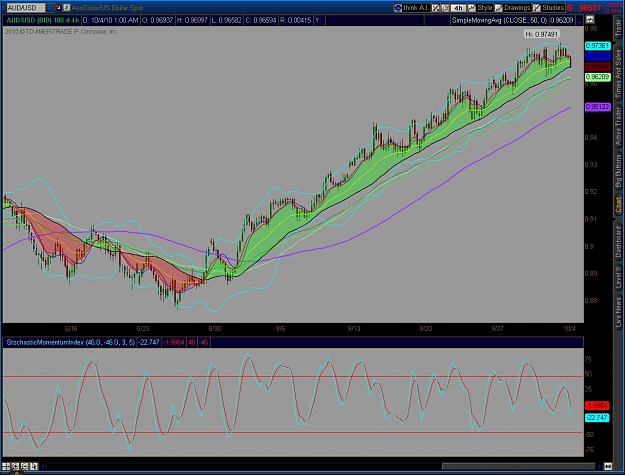Click the horizontal scrollbar left arrow
The height and width of the screenshot is (475, 625).
43,466
